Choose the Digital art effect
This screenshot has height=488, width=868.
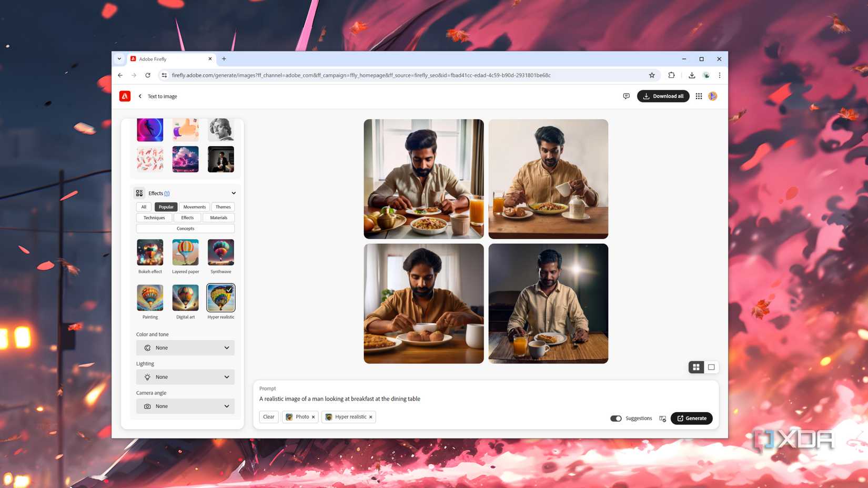tap(185, 298)
